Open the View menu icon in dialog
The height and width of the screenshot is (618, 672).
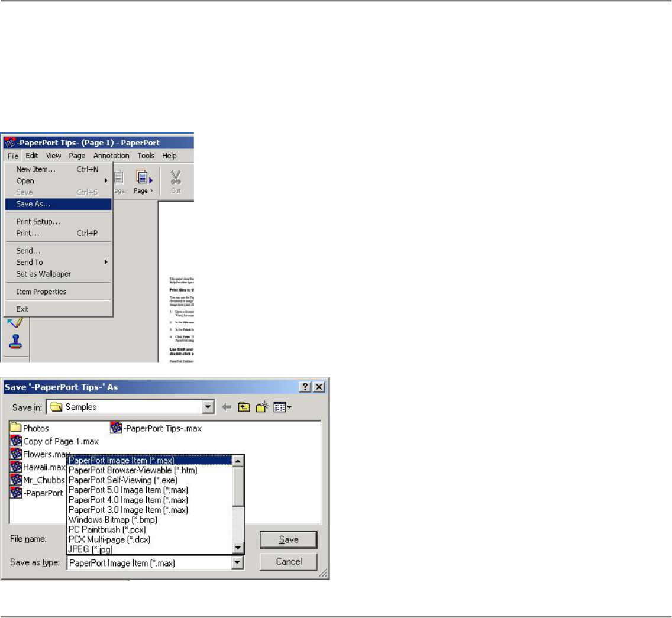tap(282, 407)
